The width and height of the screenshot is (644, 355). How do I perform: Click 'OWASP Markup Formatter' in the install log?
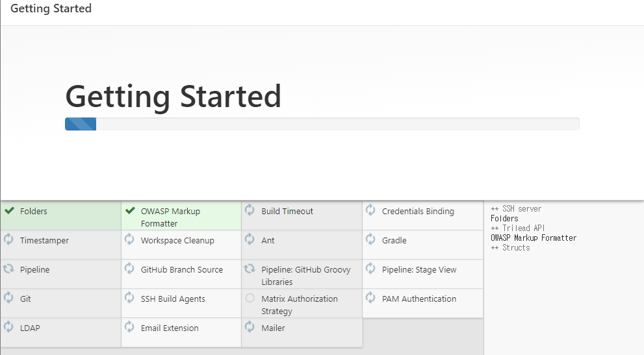click(x=534, y=238)
